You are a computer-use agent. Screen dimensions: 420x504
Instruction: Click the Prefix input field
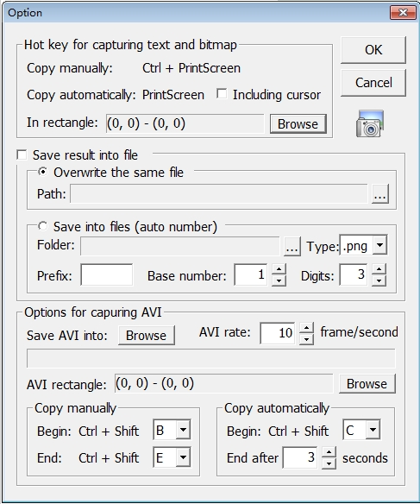[x=107, y=274]
